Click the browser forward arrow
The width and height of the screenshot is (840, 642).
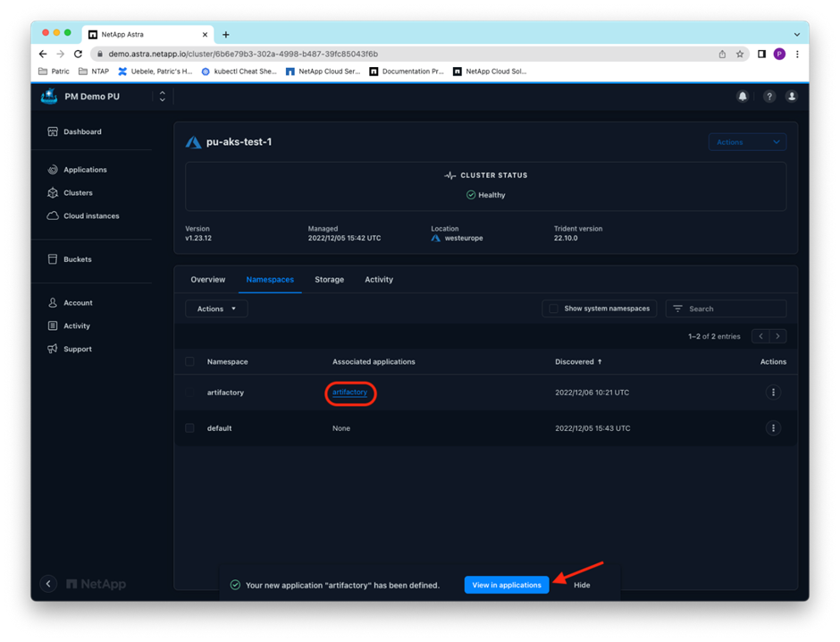(61, 55)
